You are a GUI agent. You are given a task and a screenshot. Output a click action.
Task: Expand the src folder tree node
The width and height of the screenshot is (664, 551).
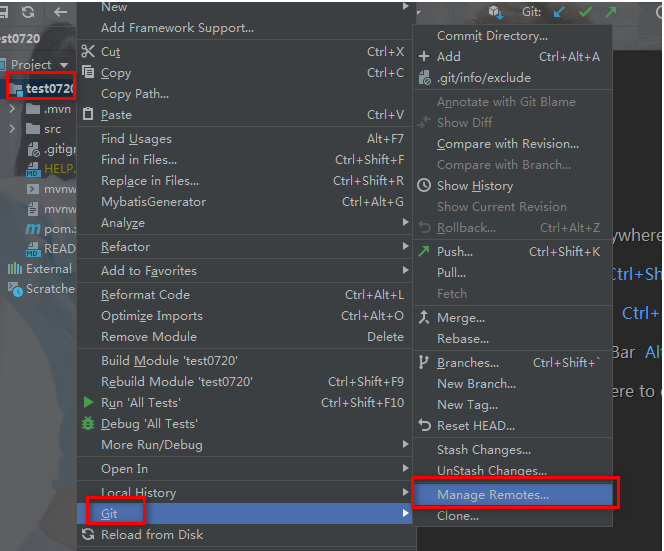[x=12, y=129]
